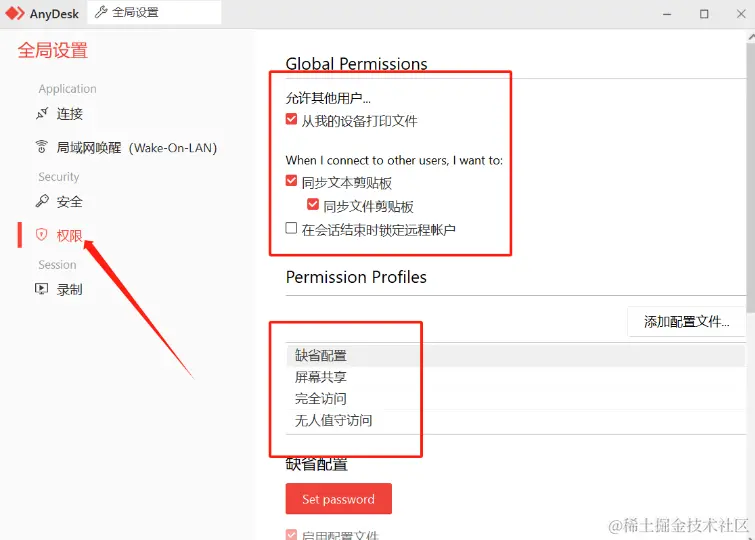This screenshot has height=540, width=755.
Task: Maximize the AnyDesk window
Action: pyautogui.click(x=704, y=14)
